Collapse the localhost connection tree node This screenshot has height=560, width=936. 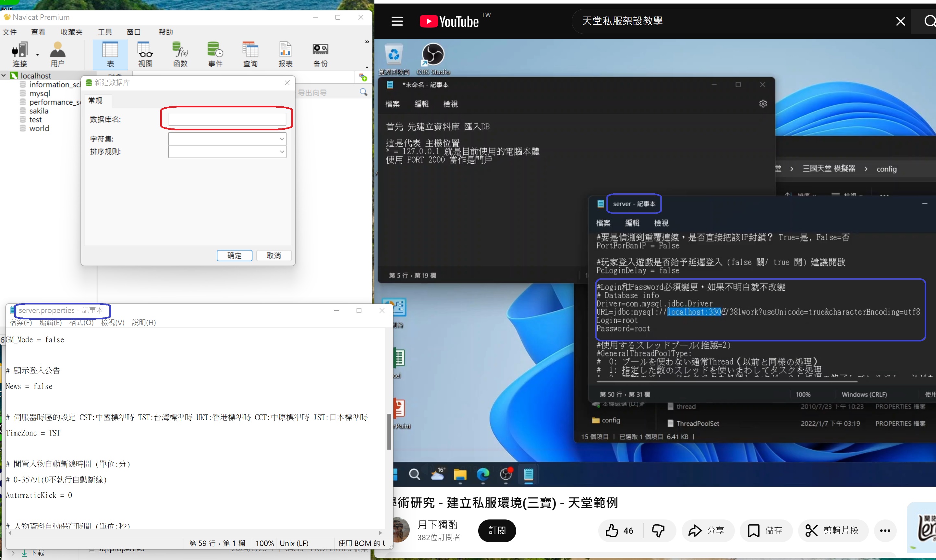coord(3,76)
